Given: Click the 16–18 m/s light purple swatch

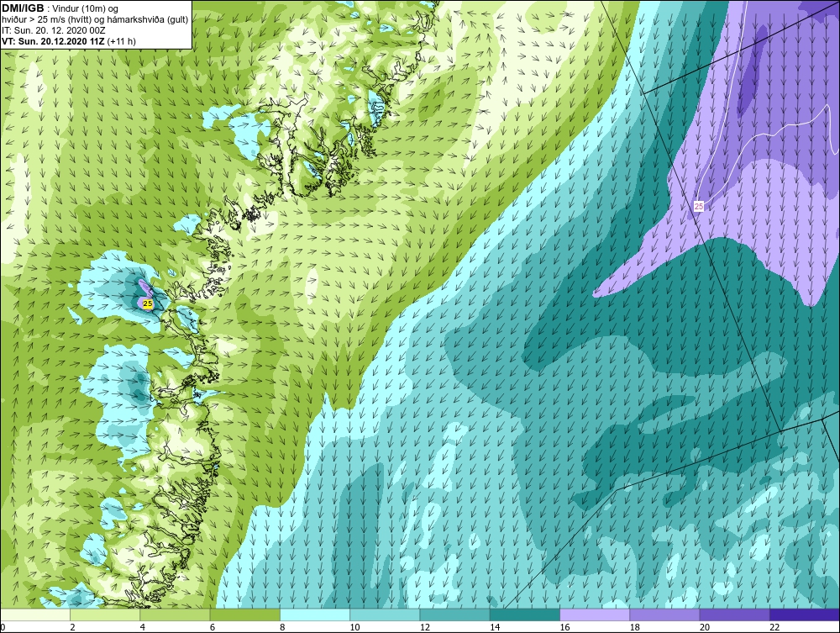Looking at the screenshot, I should [595, 615].
